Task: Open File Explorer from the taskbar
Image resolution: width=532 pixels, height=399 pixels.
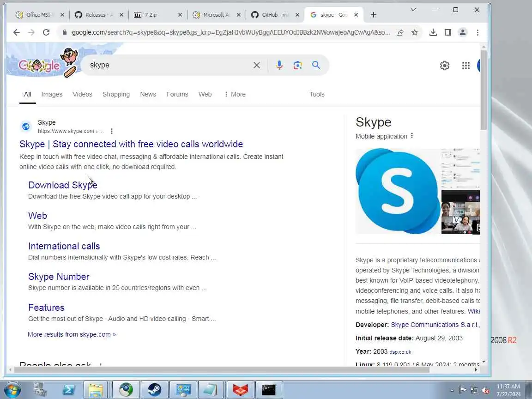Action: [x=96, y=390]
